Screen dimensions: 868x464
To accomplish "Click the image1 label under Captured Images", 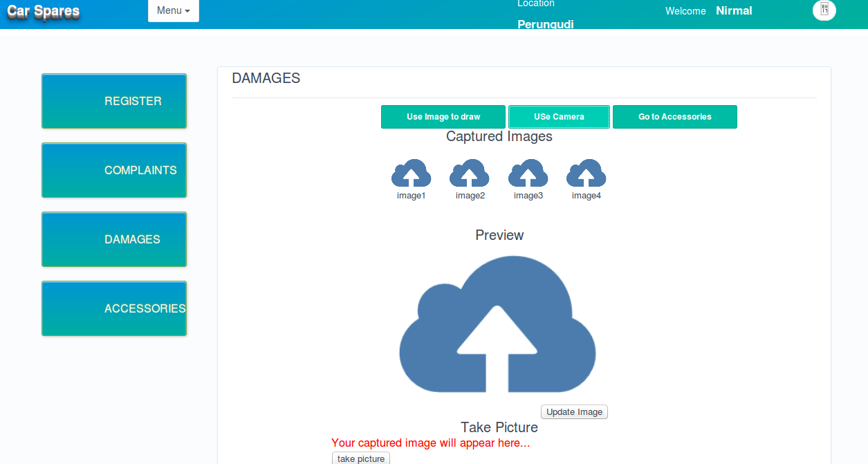I will (x=411, y=196).
